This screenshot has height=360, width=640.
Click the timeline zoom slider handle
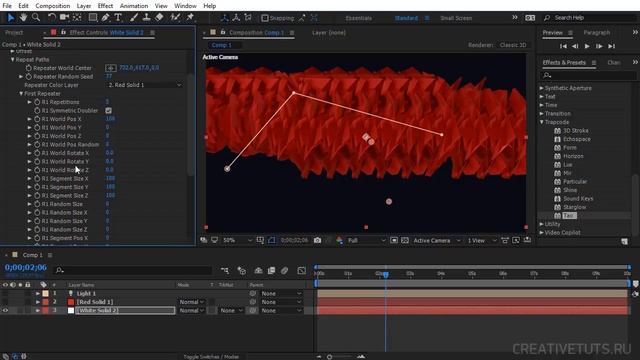[x=329, y=357]
